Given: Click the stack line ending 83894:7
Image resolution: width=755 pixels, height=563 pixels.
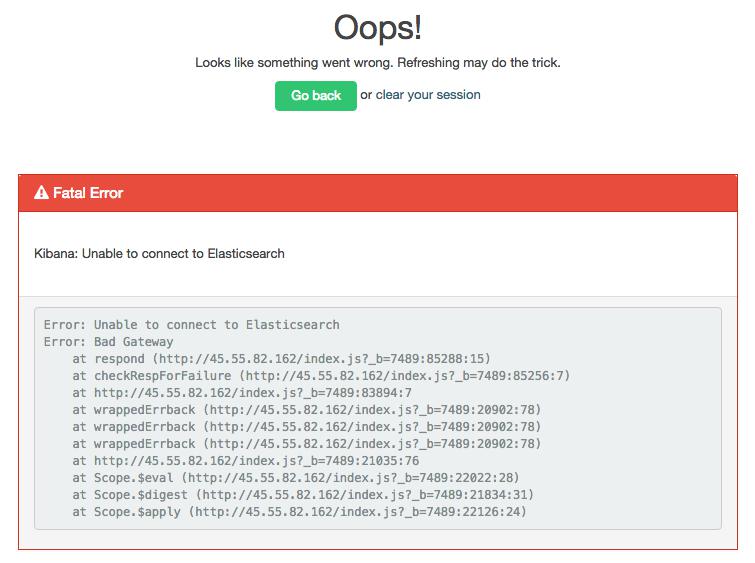Looking at the screenshot, I should tap(241, 393).
